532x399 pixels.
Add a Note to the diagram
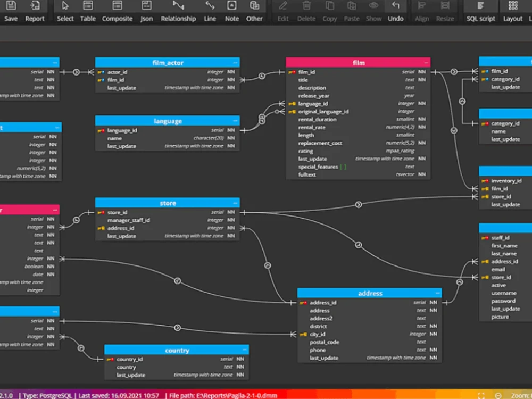pos(231,12)
